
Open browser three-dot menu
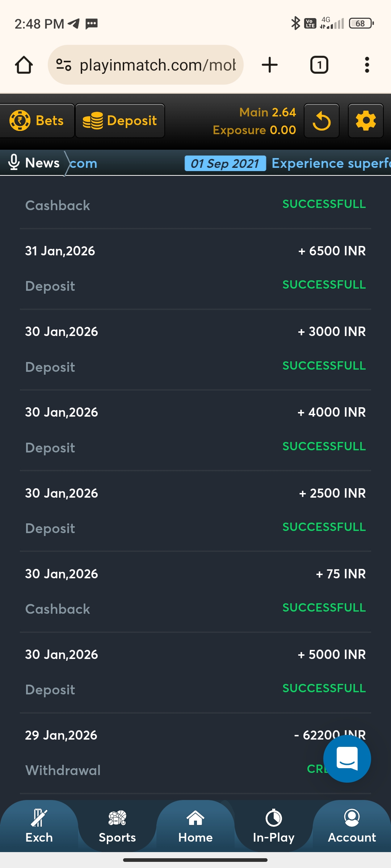[367, 65]
